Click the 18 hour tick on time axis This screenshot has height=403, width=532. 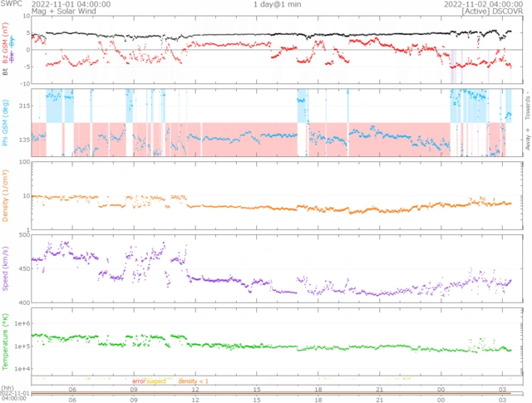pyautogui.click(x=318, y=388)
